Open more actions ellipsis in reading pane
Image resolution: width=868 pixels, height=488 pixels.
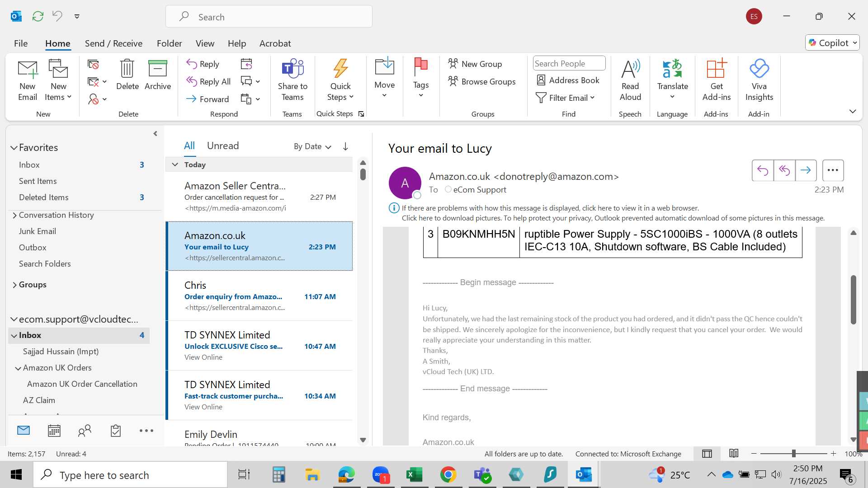tap(833, 170)
